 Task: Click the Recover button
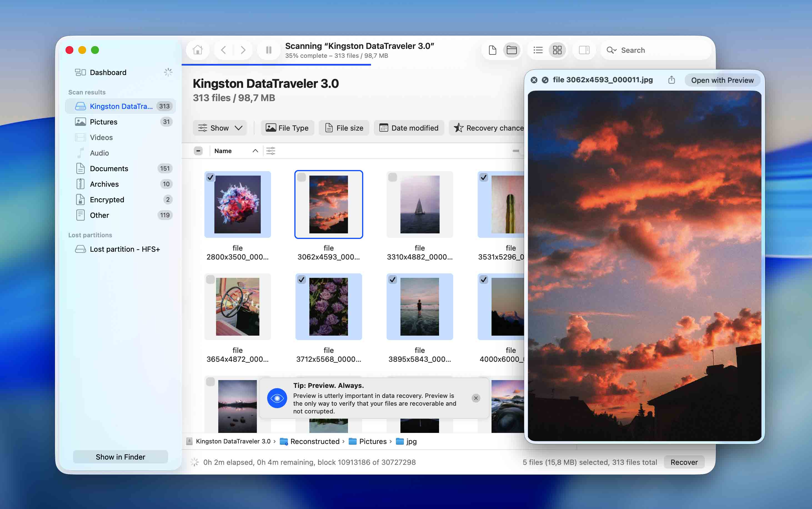coord(684,462)
